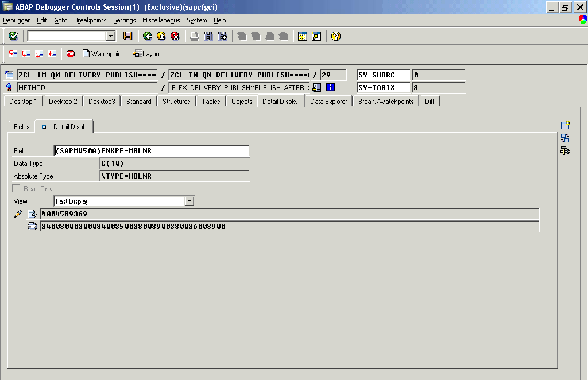
Task: Click the Print icon
Action: [194, 36]
